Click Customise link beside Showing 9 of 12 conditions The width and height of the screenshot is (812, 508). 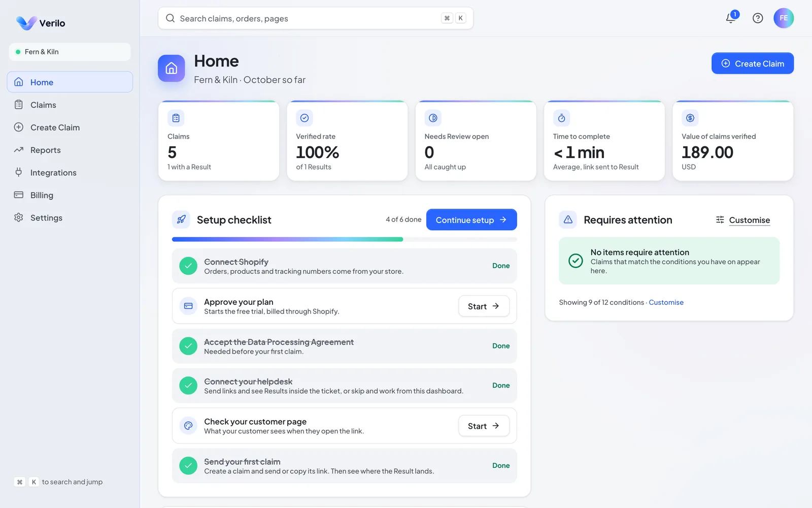(666, 302)
